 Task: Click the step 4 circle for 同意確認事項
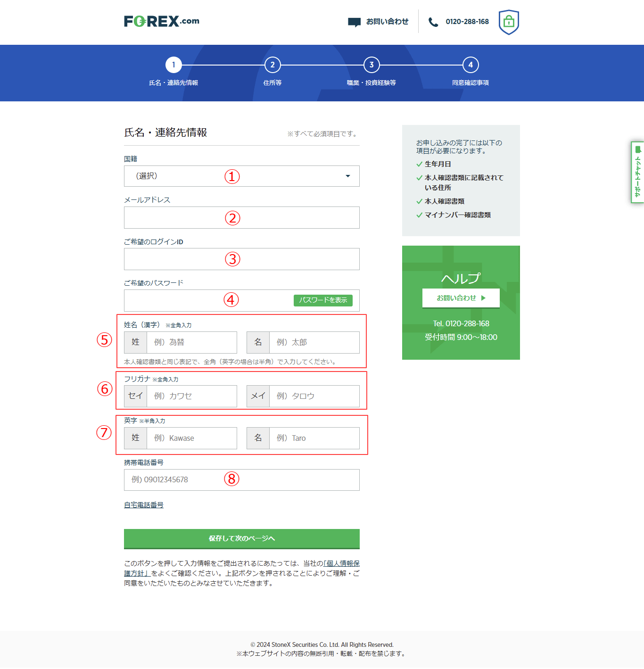point(471,65)
